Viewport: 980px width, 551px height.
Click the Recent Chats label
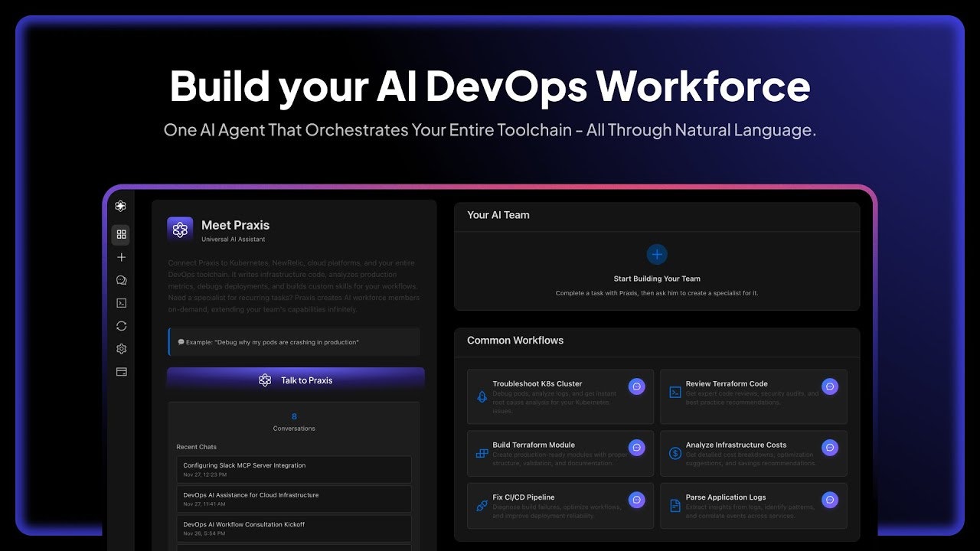(x=197, y=447)
